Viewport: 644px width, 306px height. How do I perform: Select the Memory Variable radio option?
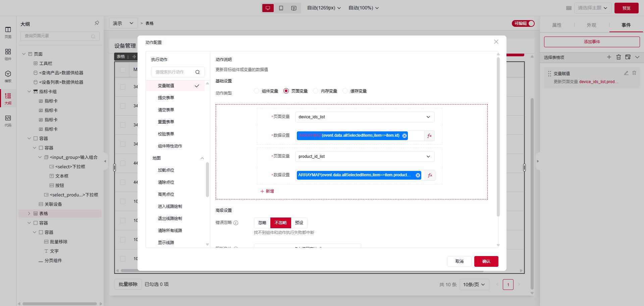316,91
